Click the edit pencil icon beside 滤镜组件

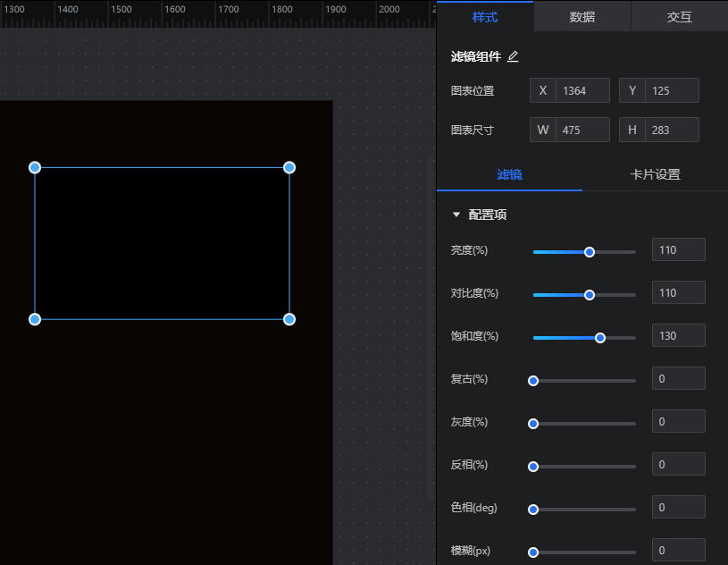point(513,56)
